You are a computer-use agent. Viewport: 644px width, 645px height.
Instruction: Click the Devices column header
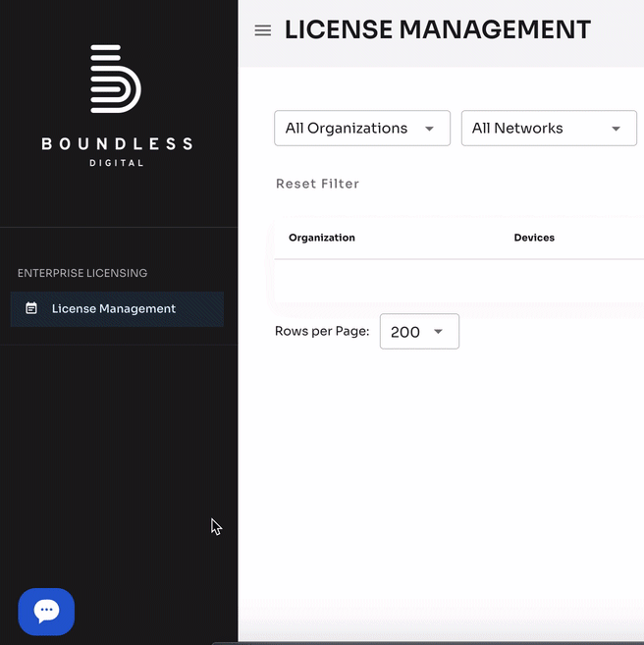[534, 238]
